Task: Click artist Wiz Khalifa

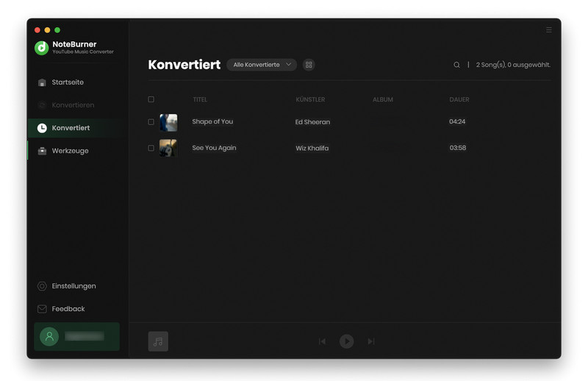Action: (312, 149)
